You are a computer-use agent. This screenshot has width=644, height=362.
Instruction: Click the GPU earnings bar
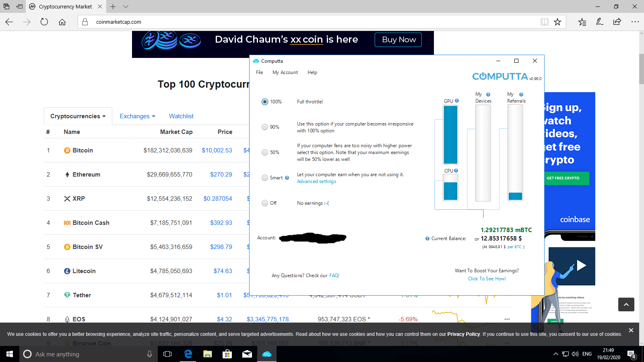[x=450, y=135]
